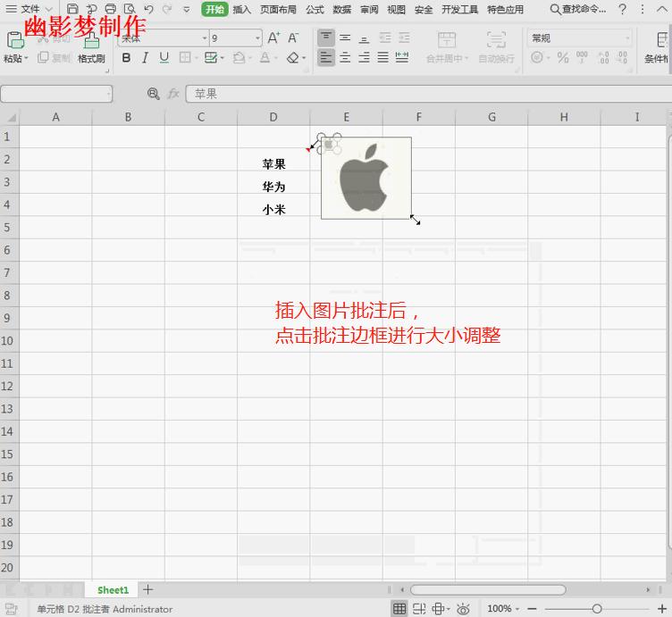The width and height of the screenshot is (672, 617).
Task: Select top vertical alignment
Action: [x=326, y=38]
